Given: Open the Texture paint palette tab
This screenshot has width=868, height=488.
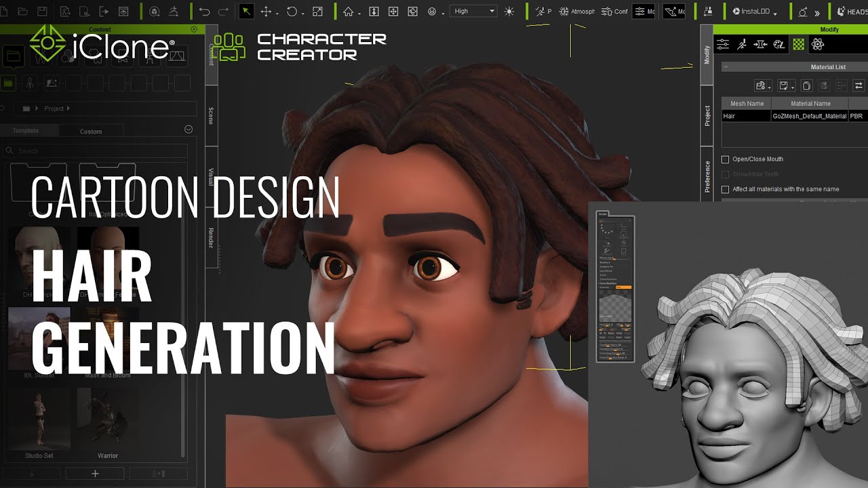Looking at the screenshot, I should (780, 44).
